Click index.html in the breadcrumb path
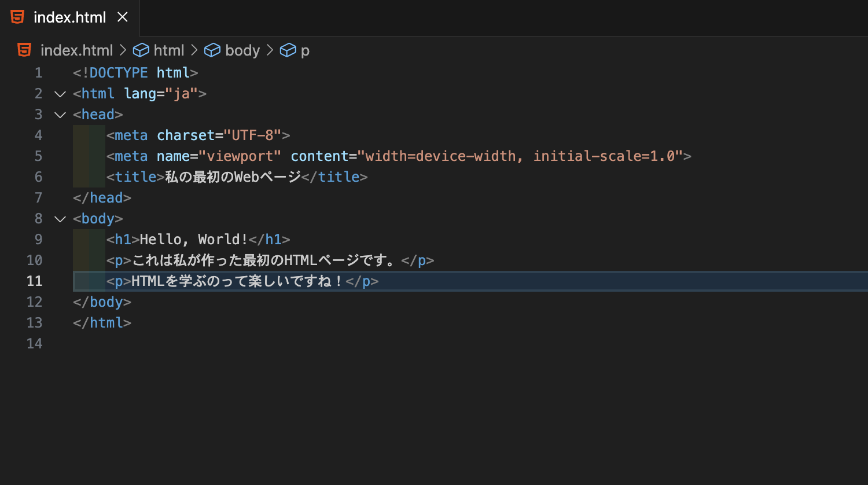This screenshot has height=485, width=868. coord(77,50)
